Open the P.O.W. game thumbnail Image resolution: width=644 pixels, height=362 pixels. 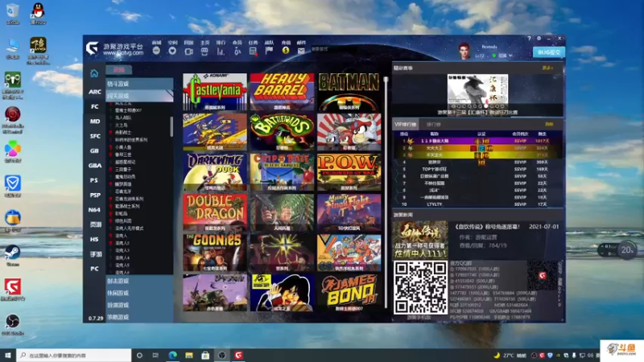coord(349,172)
